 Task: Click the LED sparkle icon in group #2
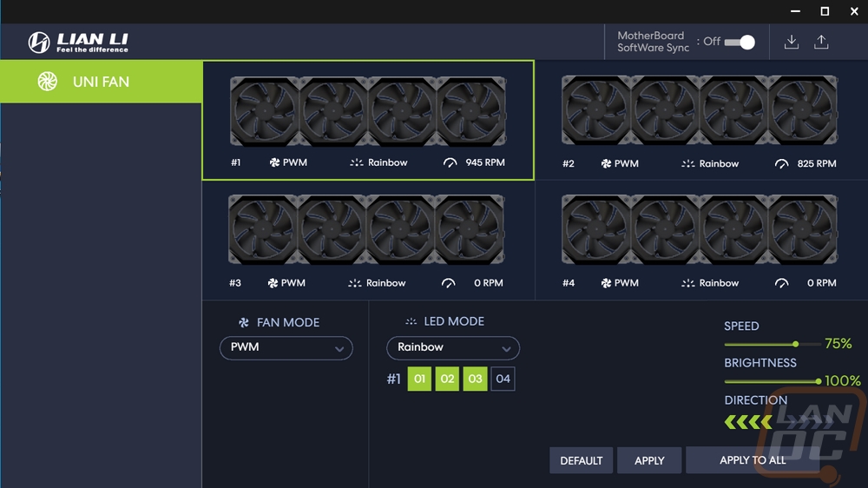(x=688, y=163)
